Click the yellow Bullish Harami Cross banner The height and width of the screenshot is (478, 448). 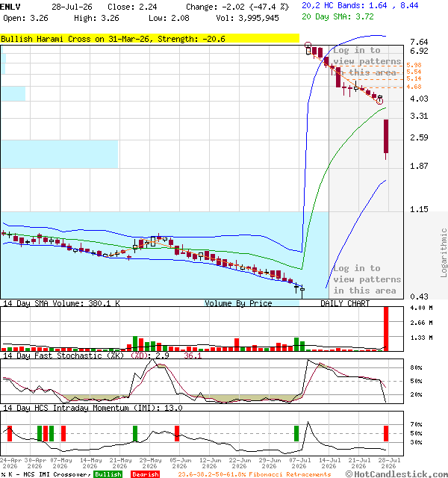[x=149, y=39]
